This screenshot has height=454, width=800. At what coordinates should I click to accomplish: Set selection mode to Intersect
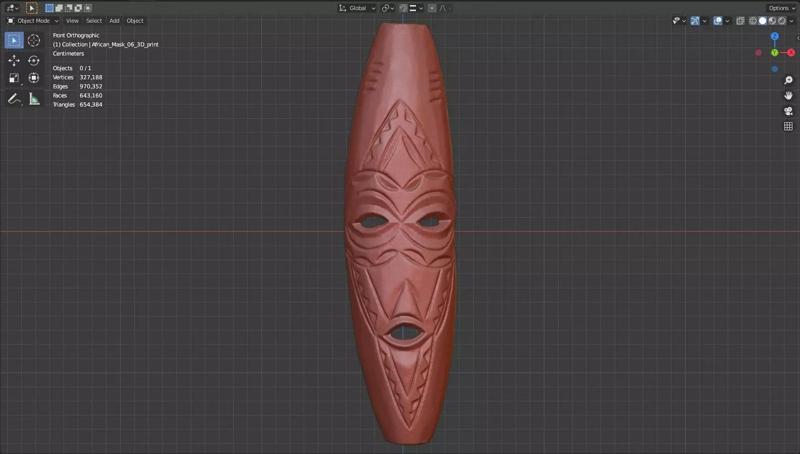88,8
